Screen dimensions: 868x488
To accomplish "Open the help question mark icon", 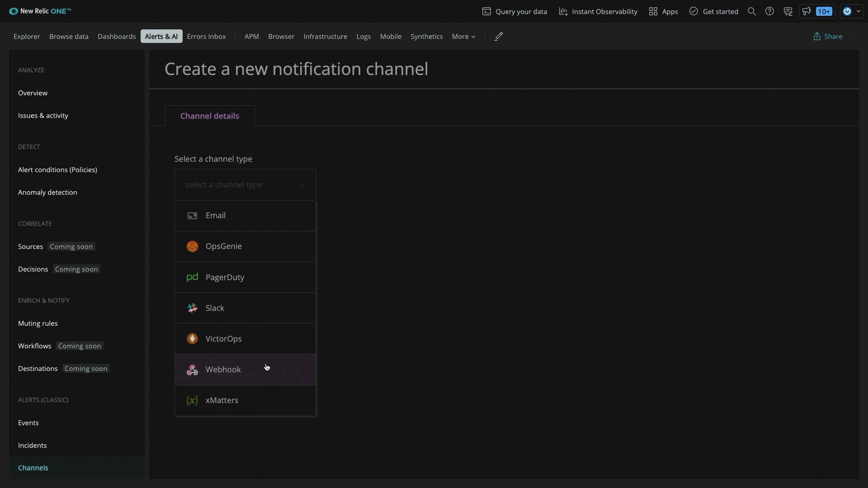I will click(769, 11).
